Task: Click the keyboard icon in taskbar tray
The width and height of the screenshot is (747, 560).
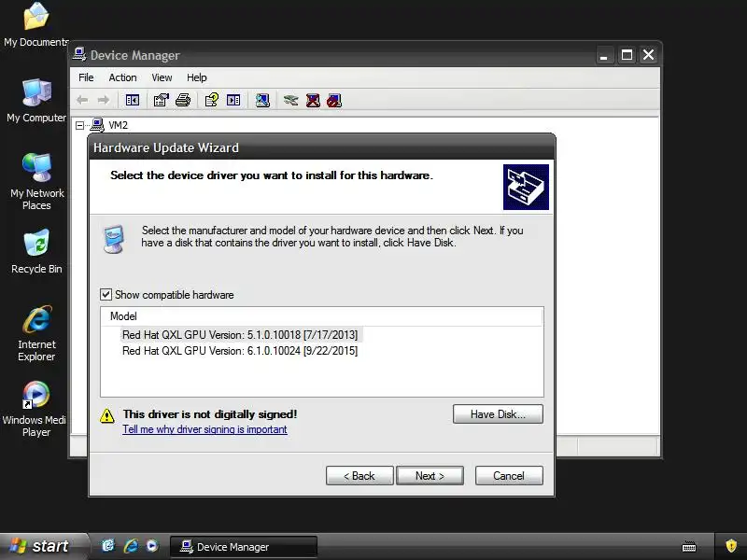Action: (x=689, y=546)
